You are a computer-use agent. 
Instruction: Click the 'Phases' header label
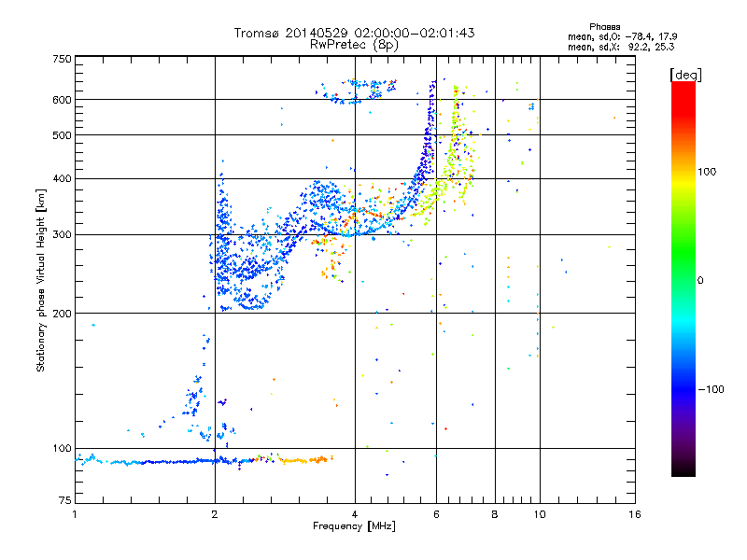coord(604,27)
